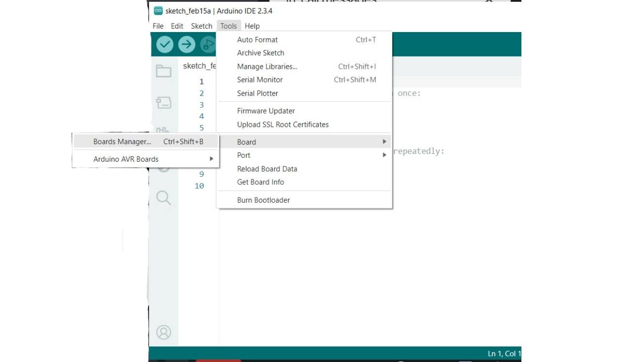Open the Search magnifier sidebar icon
644x362 pixels.
pos(164,197)
